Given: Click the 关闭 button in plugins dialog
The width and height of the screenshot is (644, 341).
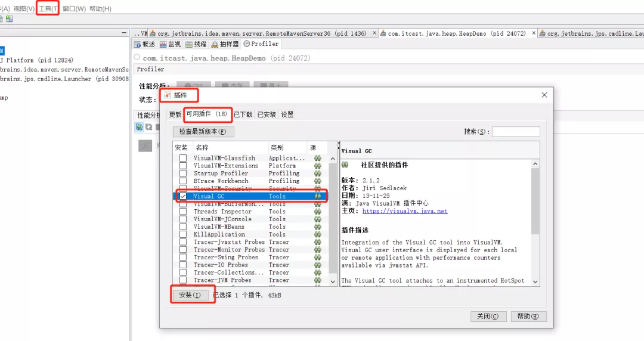Looking at the screenshot, I should (488, 317).
